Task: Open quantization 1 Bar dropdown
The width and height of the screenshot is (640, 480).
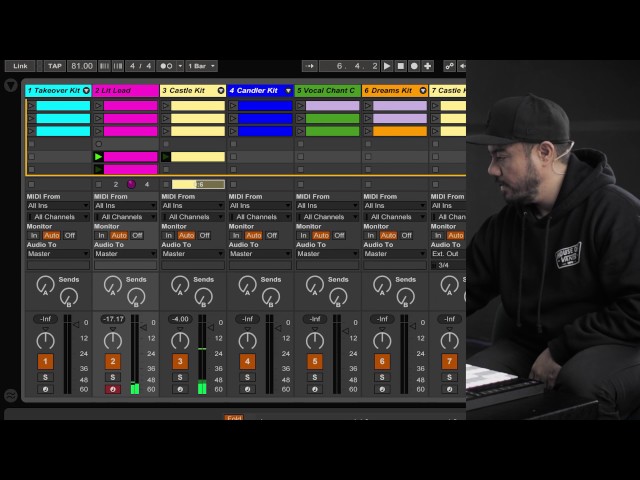Action: click(x=201, y=66)
